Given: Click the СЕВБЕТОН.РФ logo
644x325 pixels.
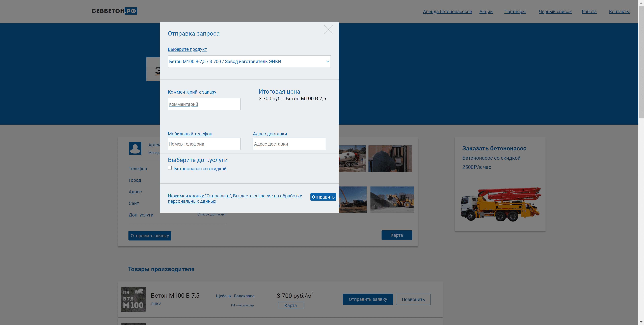Looking at the screenshot, I should (x=114, y=11).
